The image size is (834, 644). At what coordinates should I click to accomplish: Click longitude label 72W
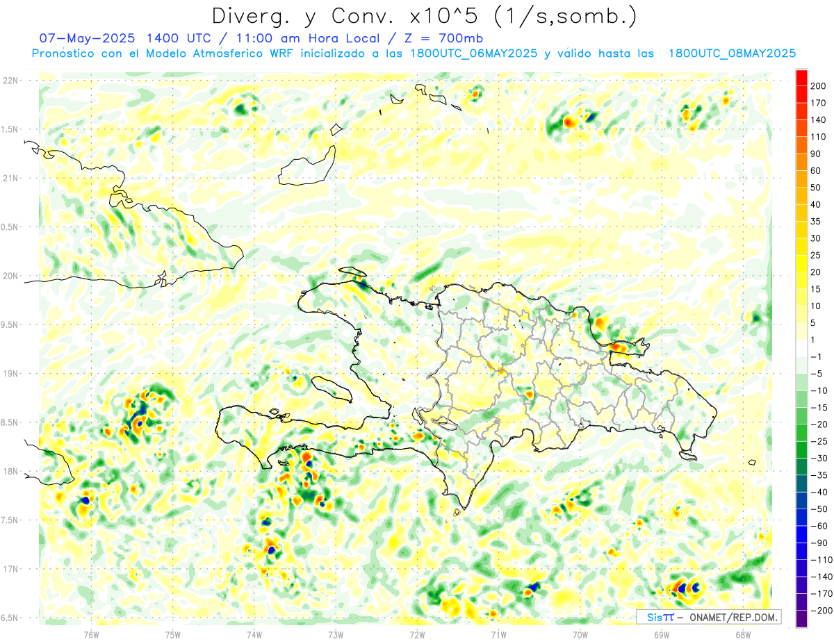coord(417,634)
